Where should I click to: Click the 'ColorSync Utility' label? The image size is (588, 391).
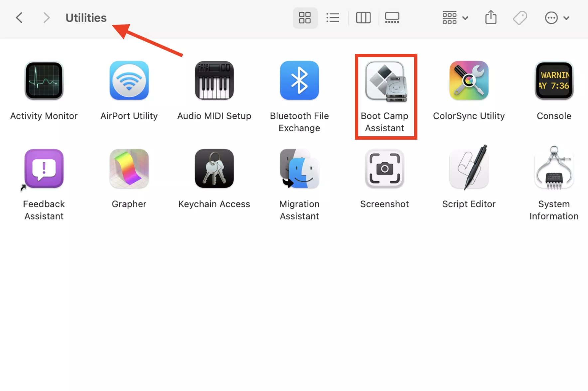pos(469,116)
